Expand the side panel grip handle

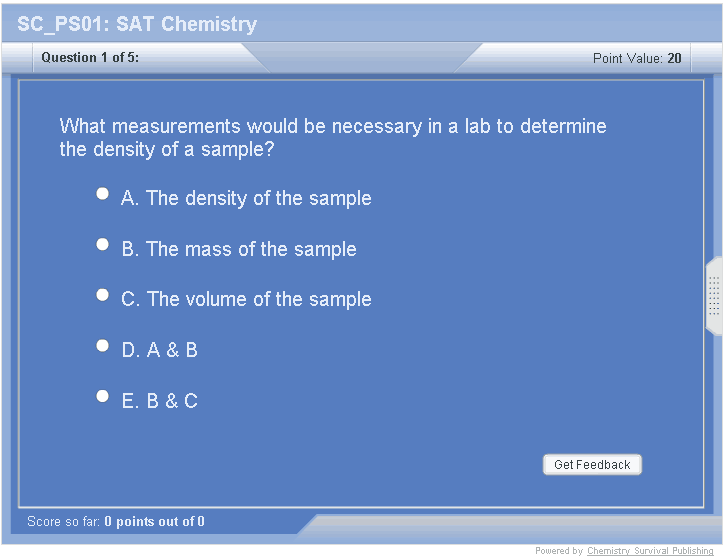click(714, 296)
